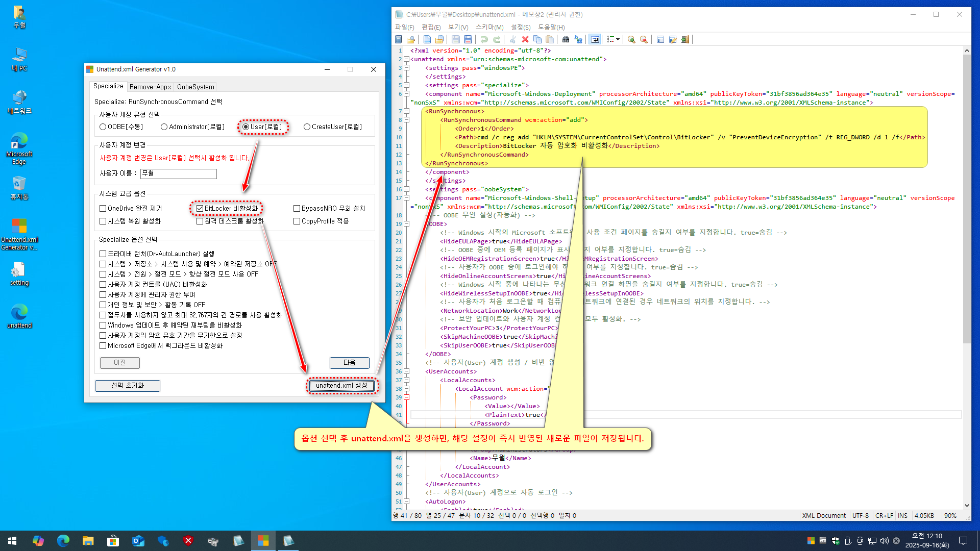Viewport: 980px width, 551px height.
Task: Collapse the RunSynchronous fold marker on line 7
Action: click(x=407, y=111)
